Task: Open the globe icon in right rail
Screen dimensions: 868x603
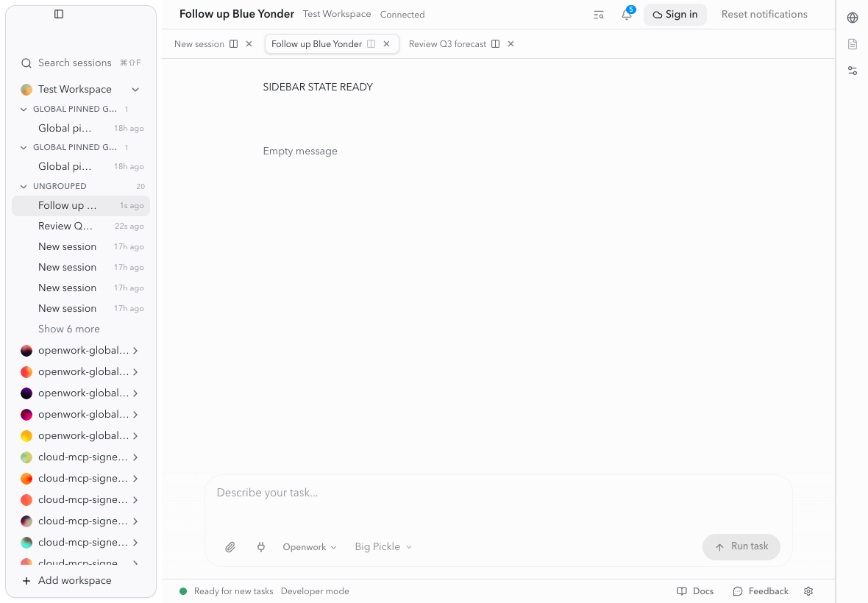Action: tap(853, 18)
